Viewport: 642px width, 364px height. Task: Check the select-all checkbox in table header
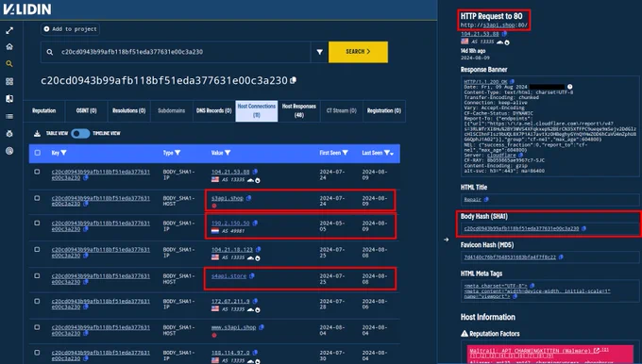pyautogui.click(x=37, y=153)
